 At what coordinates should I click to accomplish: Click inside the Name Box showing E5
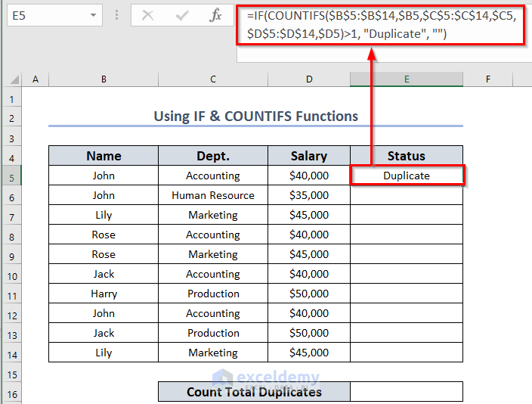tap(44, 15)
